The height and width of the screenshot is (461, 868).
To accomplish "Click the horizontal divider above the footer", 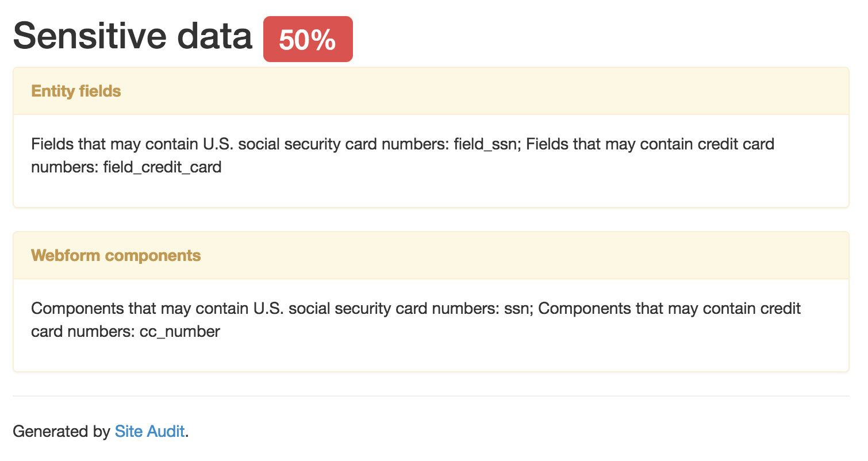I will [x=431, y=396].
